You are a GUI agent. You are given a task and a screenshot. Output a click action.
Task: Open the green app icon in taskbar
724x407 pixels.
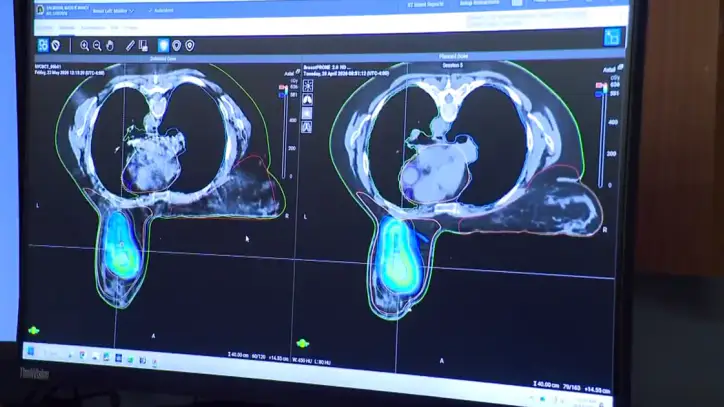click(x=130, y=359)
